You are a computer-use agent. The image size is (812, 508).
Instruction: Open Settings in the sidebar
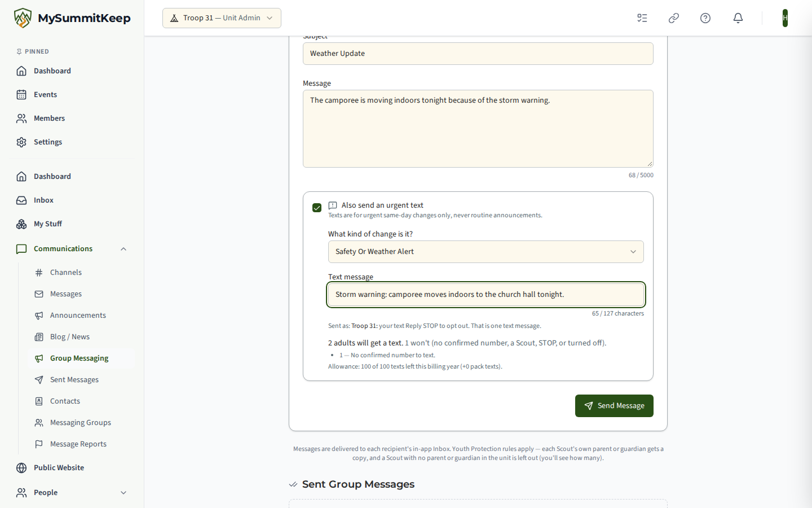[x=72, y=142]
